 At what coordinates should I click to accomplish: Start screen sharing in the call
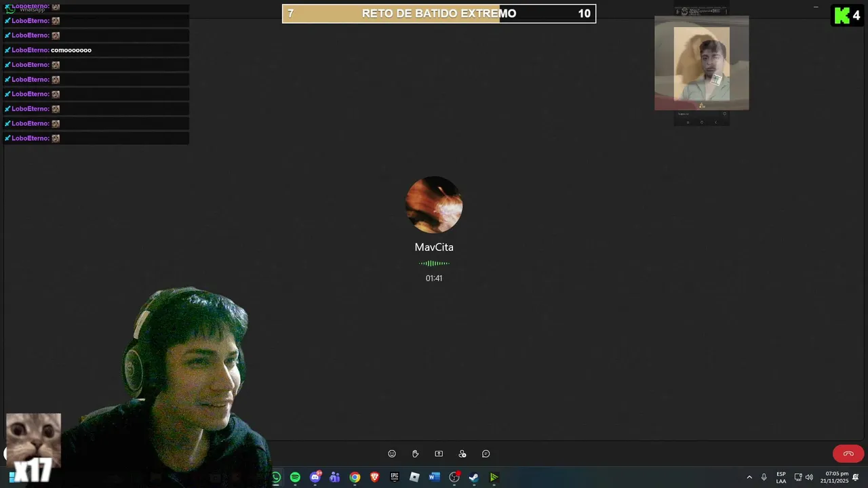439,454
